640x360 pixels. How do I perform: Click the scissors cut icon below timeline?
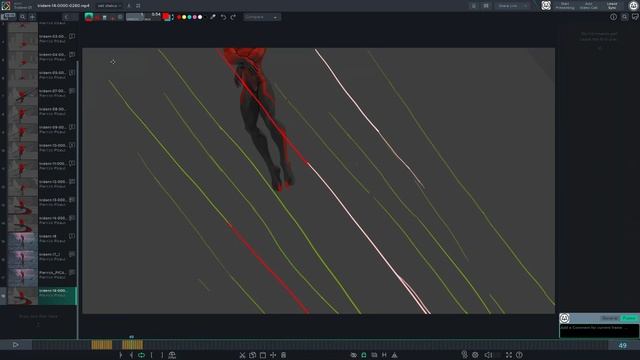[242, 355]
